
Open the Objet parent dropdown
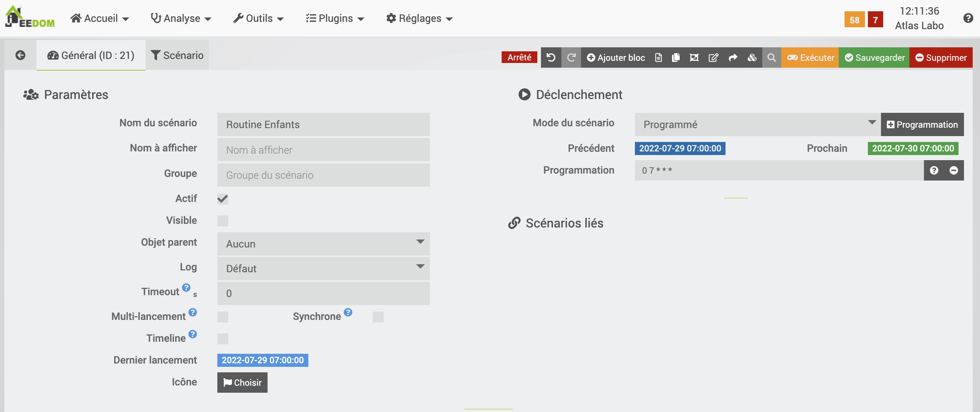pyautogui.click(x=323, y=244)
